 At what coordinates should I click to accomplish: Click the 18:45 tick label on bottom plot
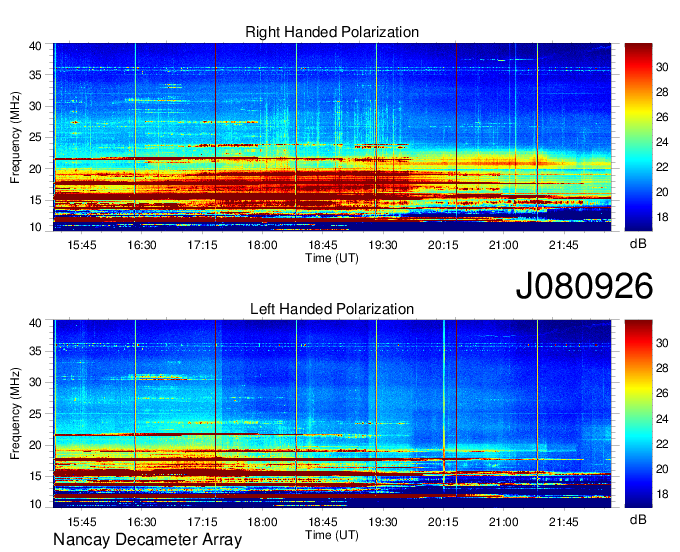click(x=323, y=522)
